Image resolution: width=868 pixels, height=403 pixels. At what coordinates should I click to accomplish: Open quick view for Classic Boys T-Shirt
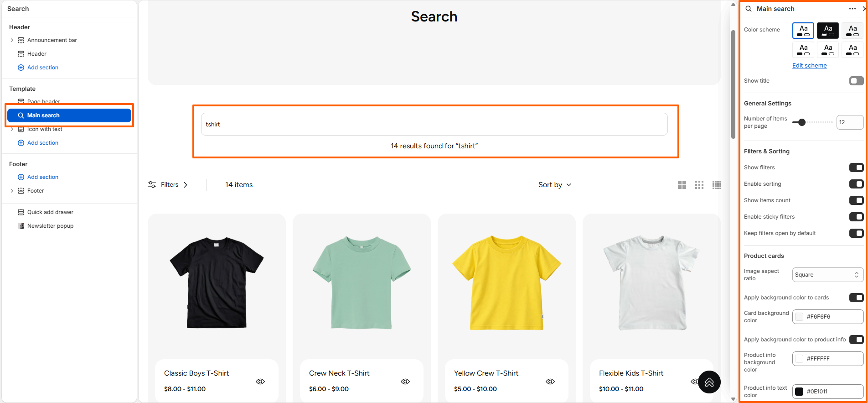(x=260, y=382)
